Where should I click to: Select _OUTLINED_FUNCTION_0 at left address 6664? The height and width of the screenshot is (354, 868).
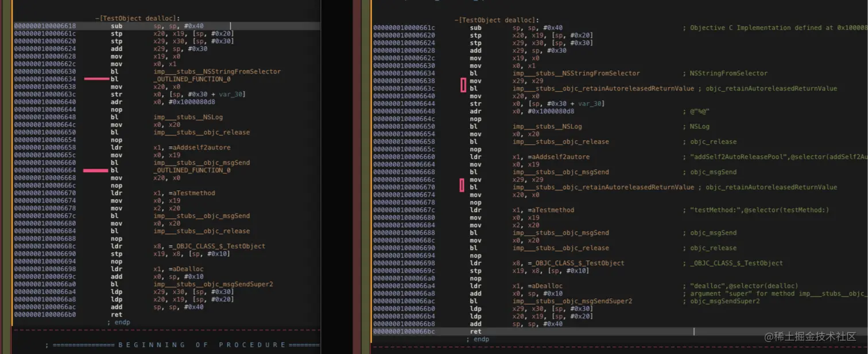(192, 170)
